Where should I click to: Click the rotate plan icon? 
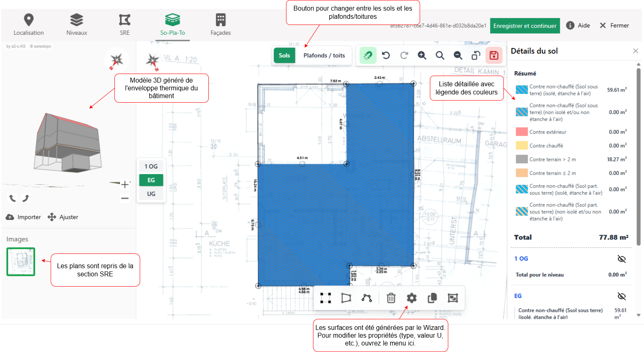tap(476, 55)
